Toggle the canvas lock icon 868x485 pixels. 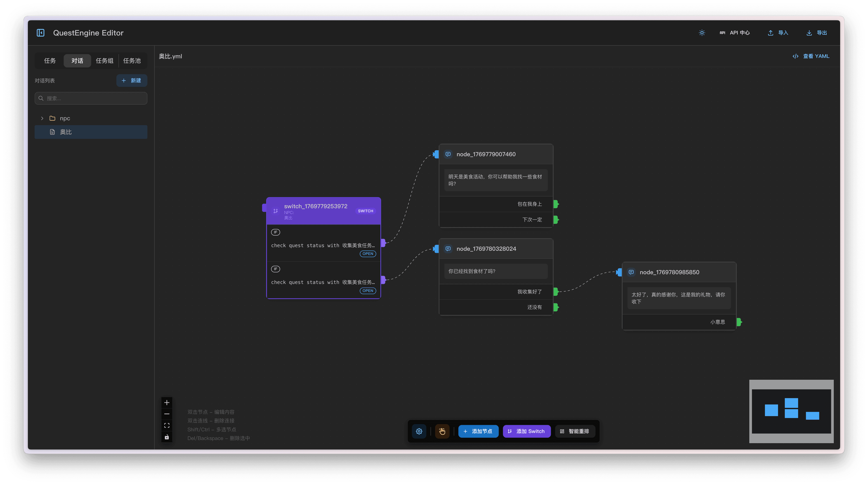(167, 437)
